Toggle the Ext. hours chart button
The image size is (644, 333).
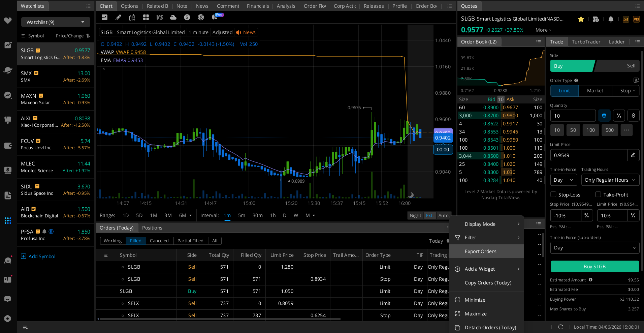tap(429, 215)
